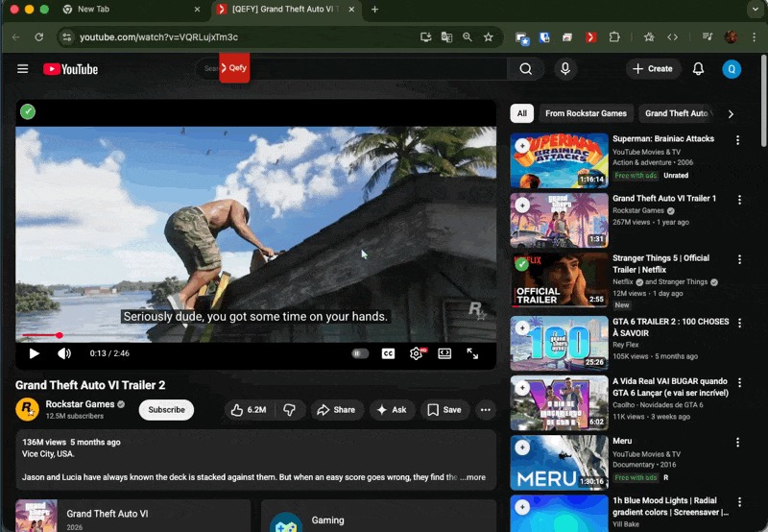The image size is (768, 532).
Task: Open options for A Vida Real VAI BUGAR
Action: point(739,383)
